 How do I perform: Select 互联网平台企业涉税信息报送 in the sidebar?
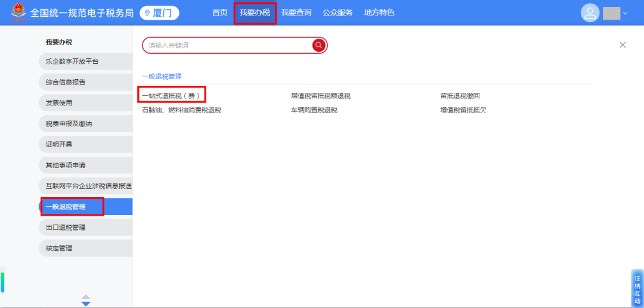point(86,186)
